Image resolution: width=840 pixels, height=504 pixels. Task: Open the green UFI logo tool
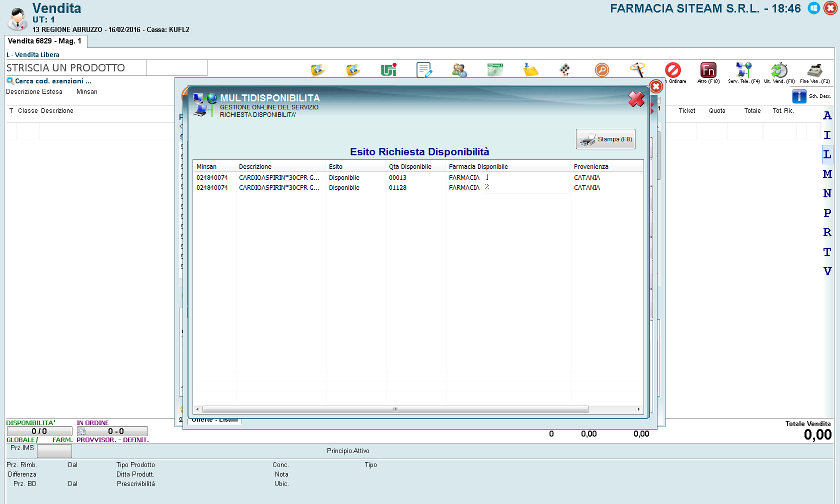tap(388, 70)
